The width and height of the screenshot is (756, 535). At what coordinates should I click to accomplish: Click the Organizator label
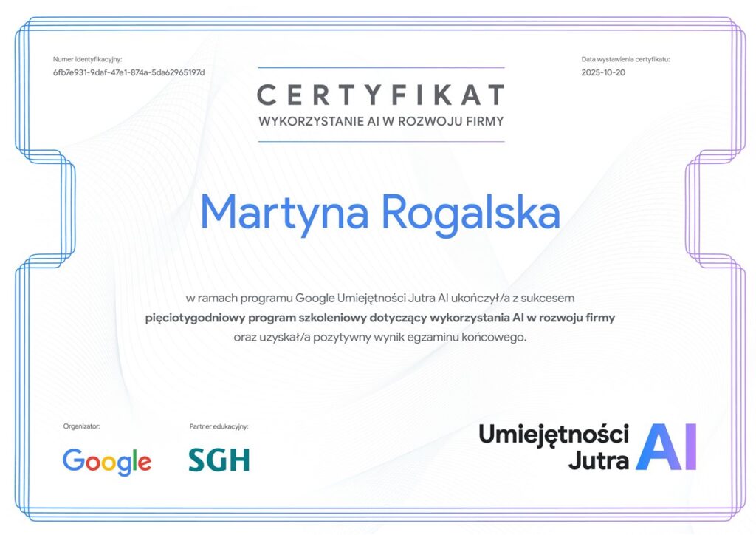tap(81, 426)
